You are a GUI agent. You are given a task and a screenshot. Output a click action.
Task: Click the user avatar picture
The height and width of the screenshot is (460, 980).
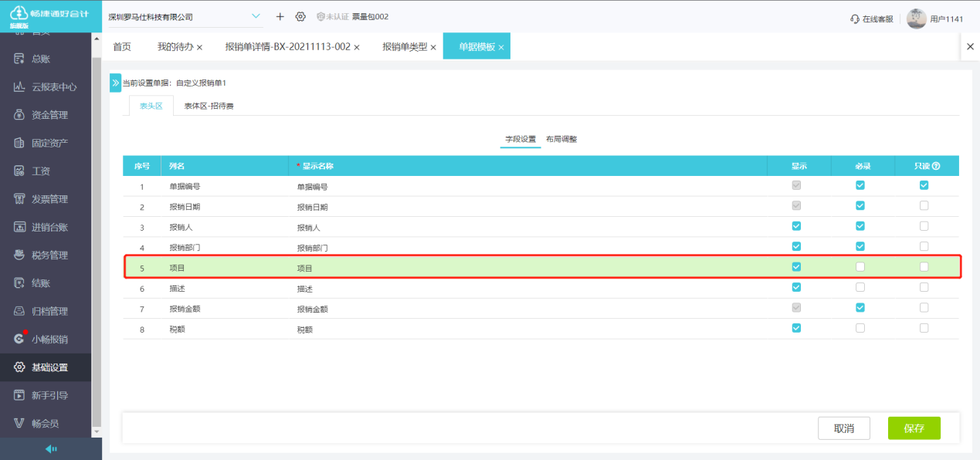tap(916, 19)
